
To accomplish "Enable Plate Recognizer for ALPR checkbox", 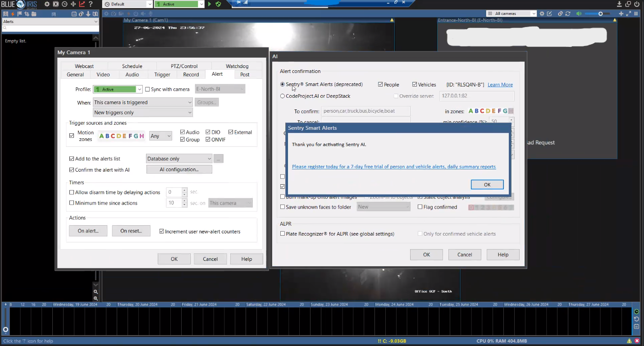I will pos(283,234).
